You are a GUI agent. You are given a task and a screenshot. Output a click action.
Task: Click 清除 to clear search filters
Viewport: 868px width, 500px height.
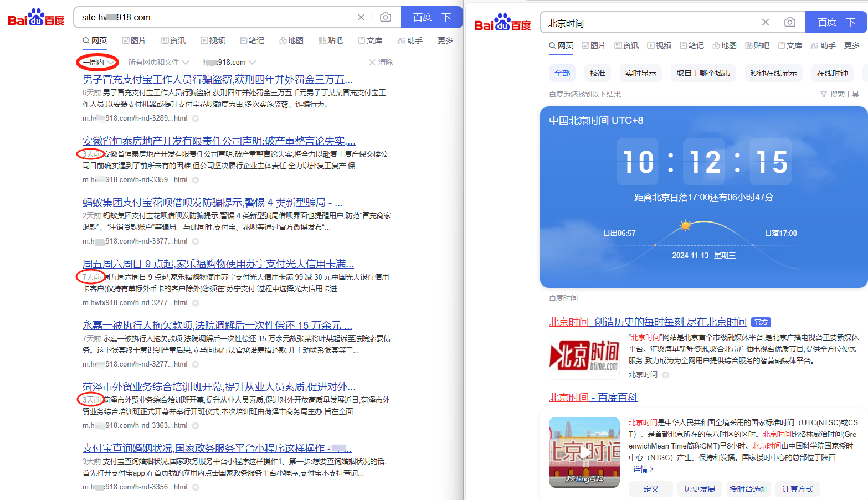(381, 62)
